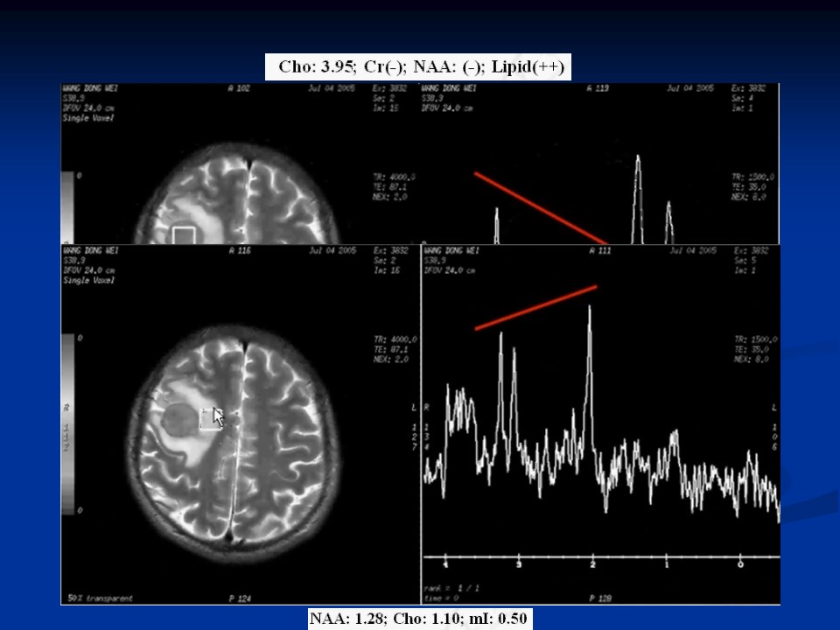Click the '2' tick on the ppm axis
The image size is (840, 630).
click(x=592, y=566)
